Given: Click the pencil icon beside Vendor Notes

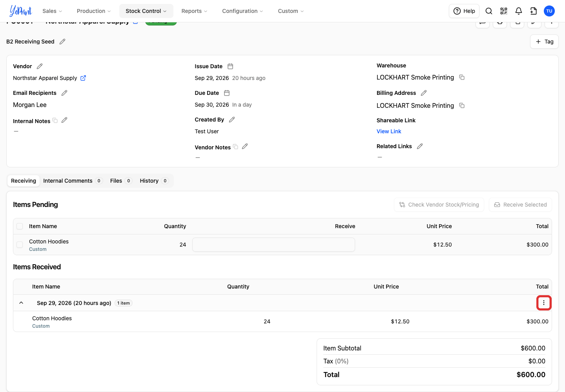Looking at the screenshot, I should (245, 146).
